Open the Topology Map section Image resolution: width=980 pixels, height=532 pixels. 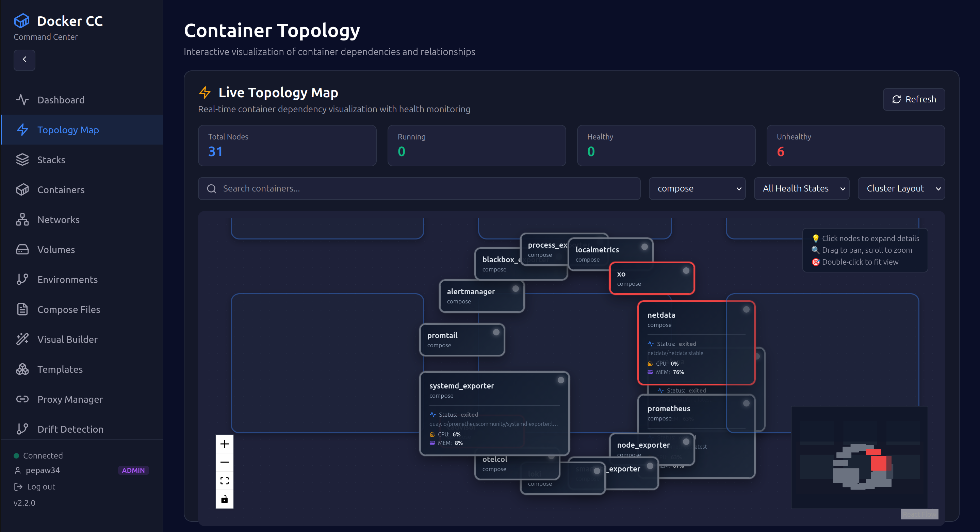coord(68,130)
